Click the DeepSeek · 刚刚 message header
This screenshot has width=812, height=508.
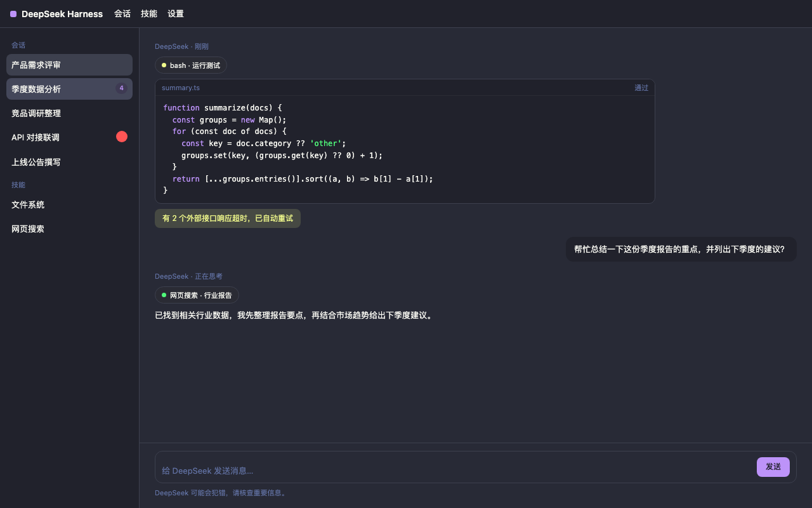tap(181, 46)
